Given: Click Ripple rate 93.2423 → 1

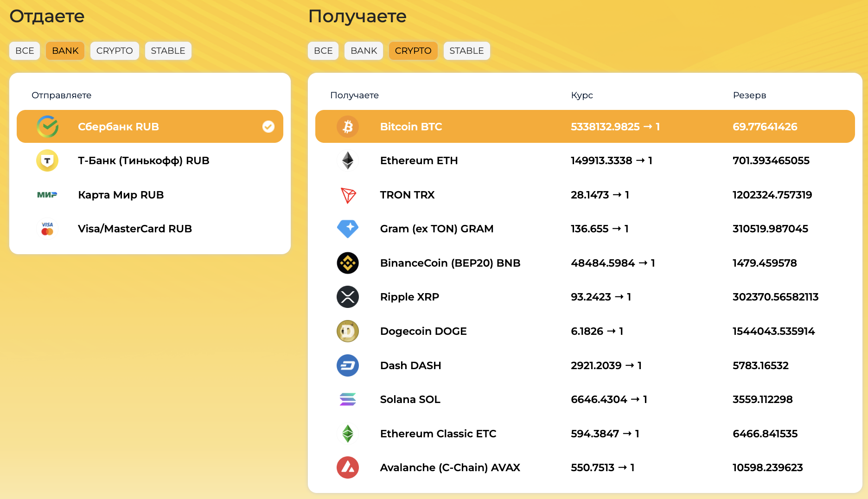Looking at the screenshot, I should coord(601,297).
